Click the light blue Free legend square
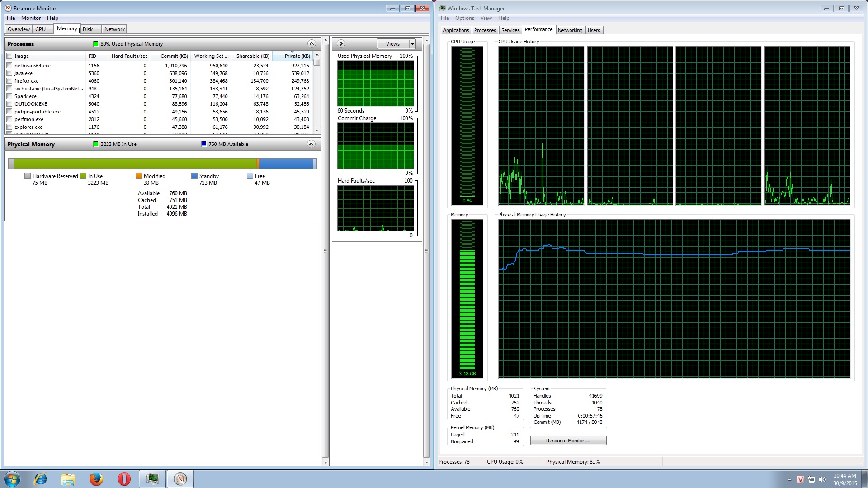The height and width of the screenshot is (488, 868). [250, 176]
